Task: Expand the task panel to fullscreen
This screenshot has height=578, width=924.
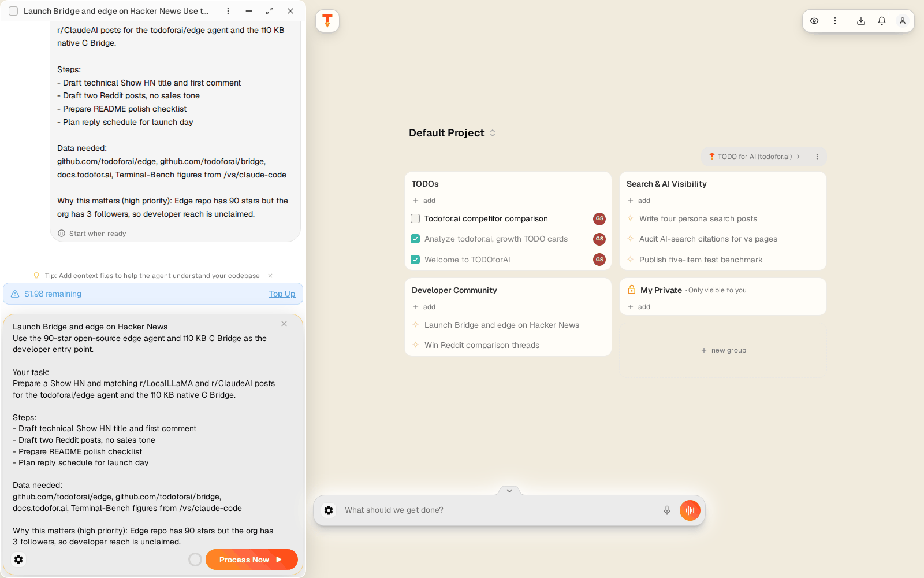Action: 270,11
